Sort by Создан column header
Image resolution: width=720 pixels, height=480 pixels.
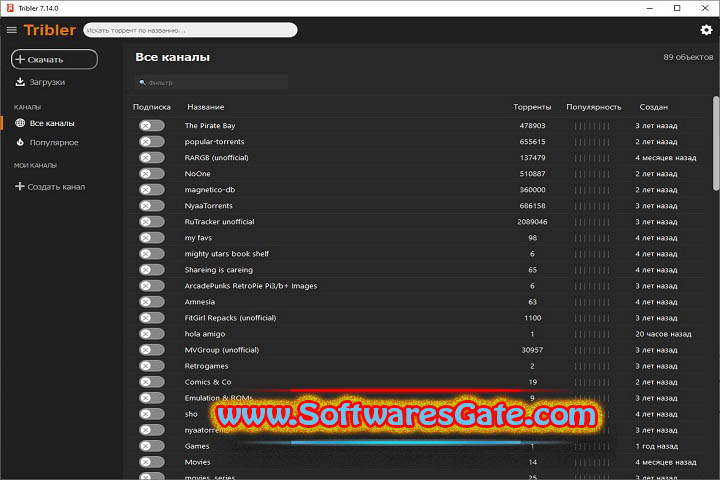point(653,107)
